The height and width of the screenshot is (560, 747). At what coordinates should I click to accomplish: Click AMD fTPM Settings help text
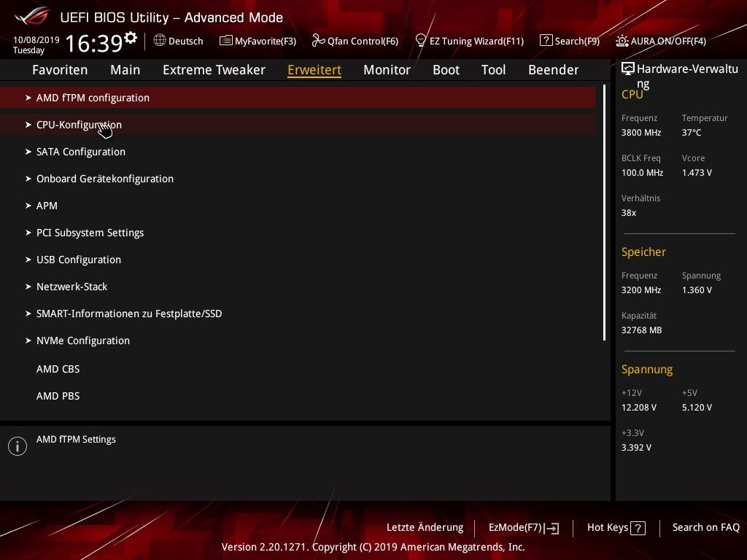(x=76, y=440)
